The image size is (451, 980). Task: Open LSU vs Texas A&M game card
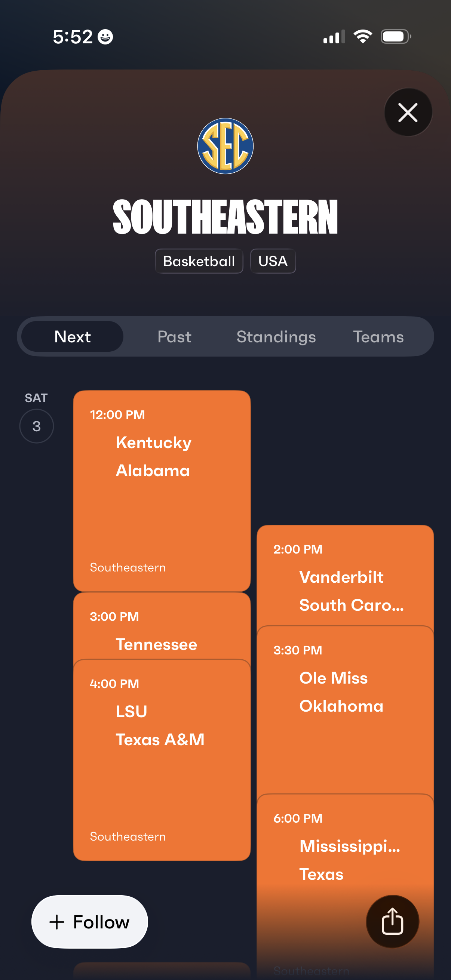(x=162, y=757)
